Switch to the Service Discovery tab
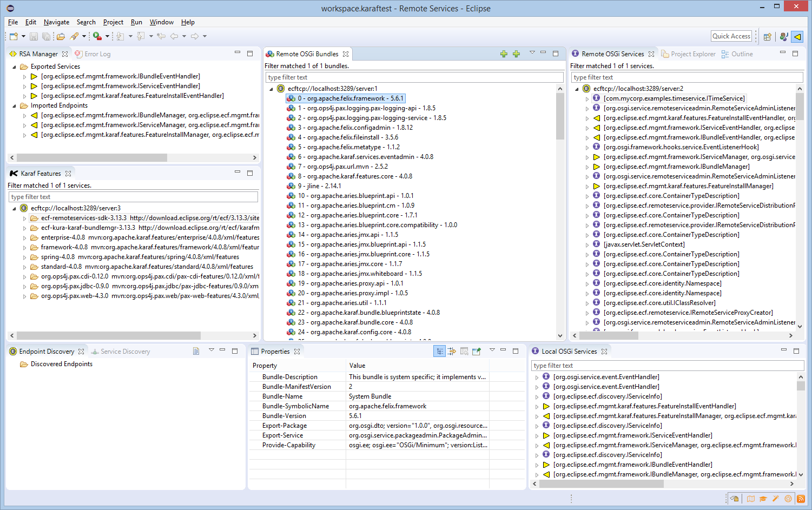Screen dimensions: 812x510 (121, 352)
